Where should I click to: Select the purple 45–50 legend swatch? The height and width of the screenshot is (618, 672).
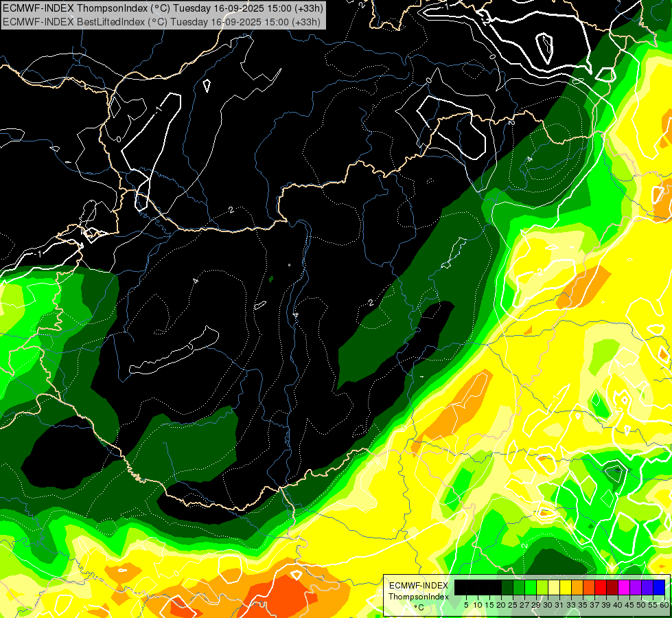pyautogui.click(x=636, y=587)
